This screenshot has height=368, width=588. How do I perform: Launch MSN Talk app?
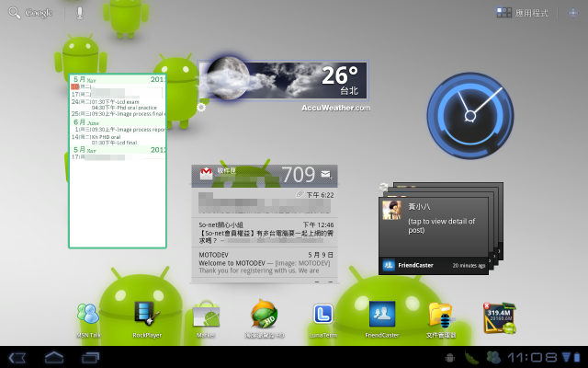tap(88, 319)
